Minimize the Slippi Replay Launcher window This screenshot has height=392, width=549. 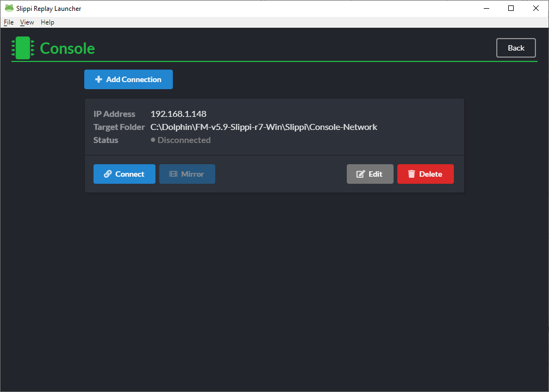pyautogui.click(x=486, y=8)
